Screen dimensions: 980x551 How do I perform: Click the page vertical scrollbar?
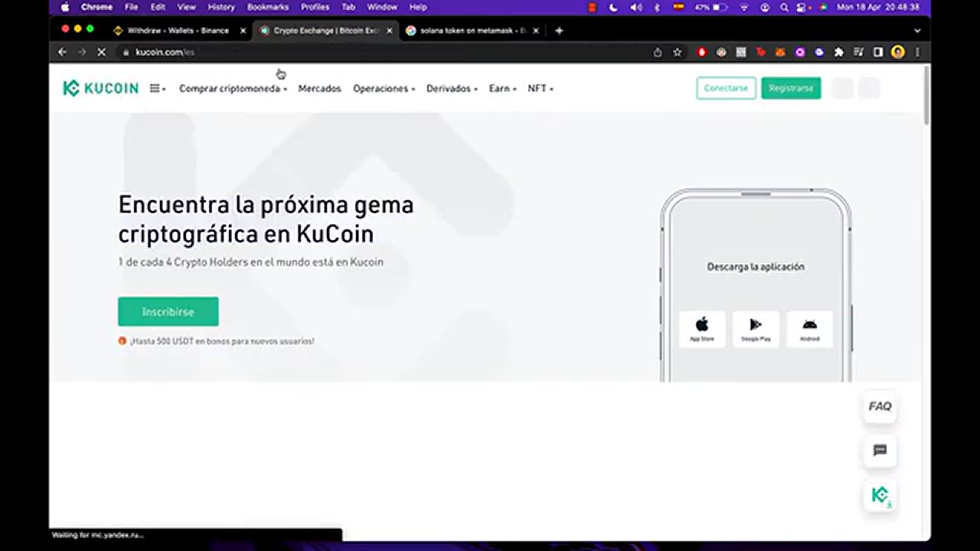(926, 95)
